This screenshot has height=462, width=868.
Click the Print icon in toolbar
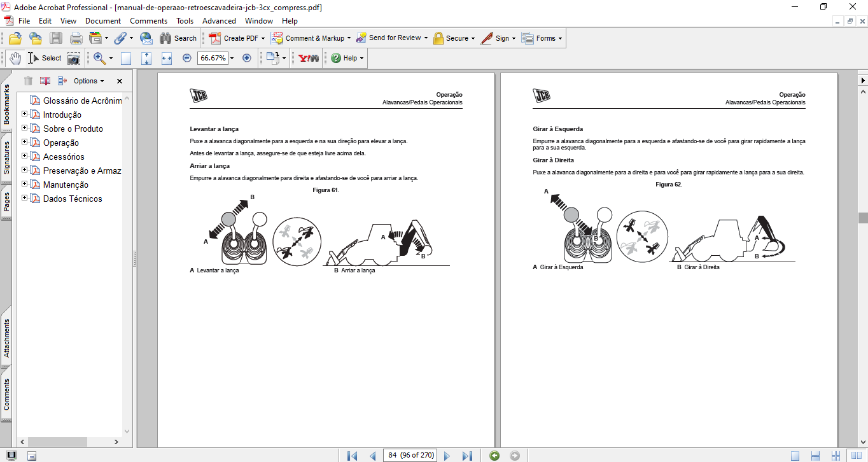pos(76,38)
